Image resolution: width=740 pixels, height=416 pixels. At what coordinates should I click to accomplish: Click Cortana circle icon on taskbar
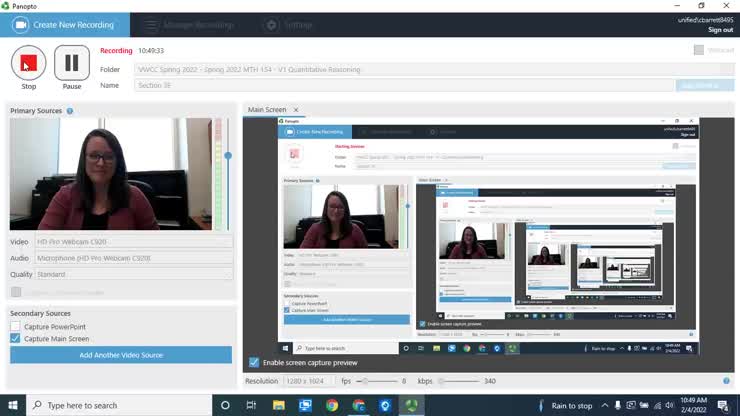225,405
